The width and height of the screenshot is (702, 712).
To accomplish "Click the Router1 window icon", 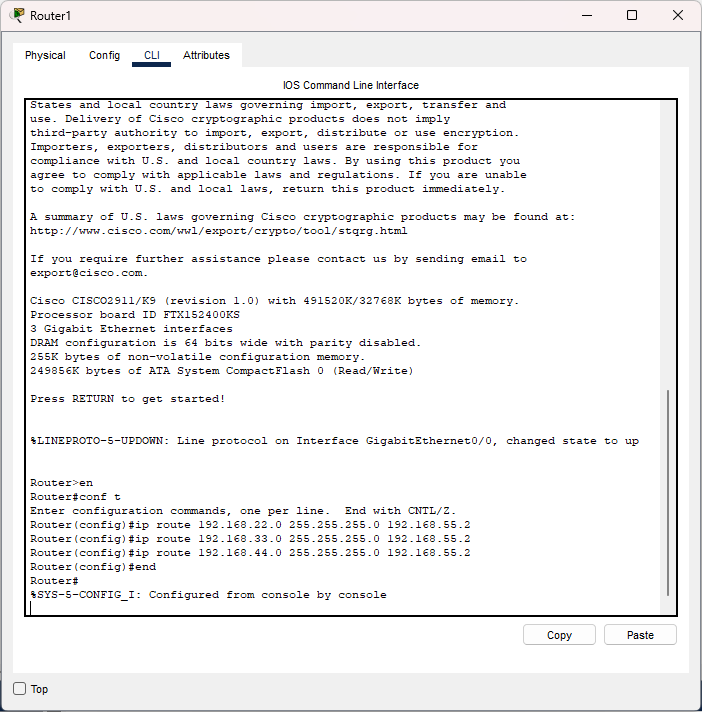I will 17,15.
